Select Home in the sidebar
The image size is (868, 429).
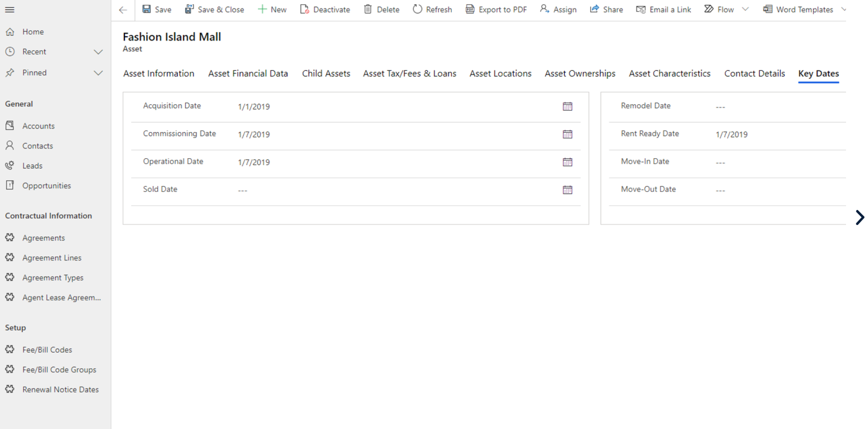(x=32, y=32)
